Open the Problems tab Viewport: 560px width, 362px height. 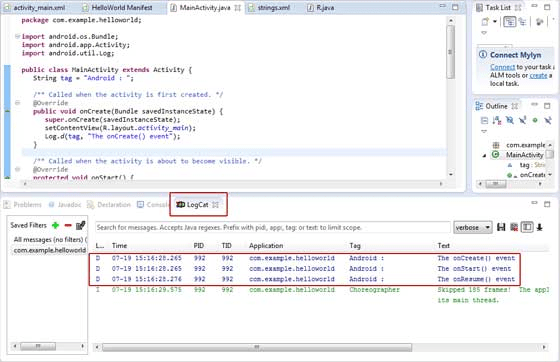pyautogui.click(x=23, y=205)
